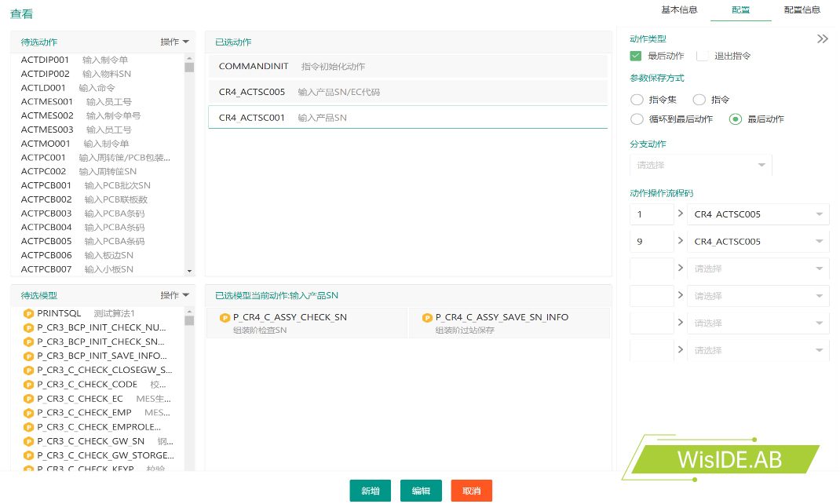Click the P icon beside P_CR3_C_CHECK_CODE
Viewport: 840px width, 504px height.
click(29, 385)
